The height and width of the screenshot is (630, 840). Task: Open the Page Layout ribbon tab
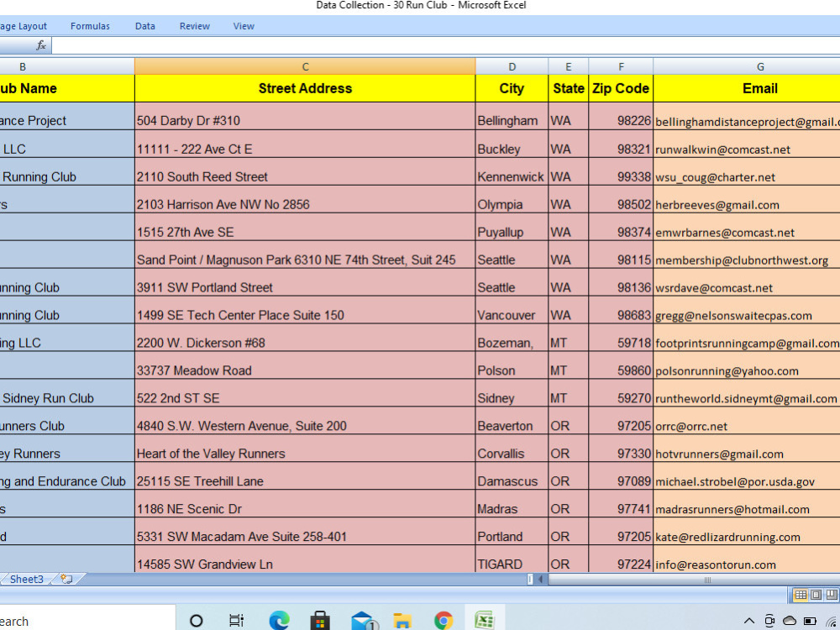click(24, 26)
